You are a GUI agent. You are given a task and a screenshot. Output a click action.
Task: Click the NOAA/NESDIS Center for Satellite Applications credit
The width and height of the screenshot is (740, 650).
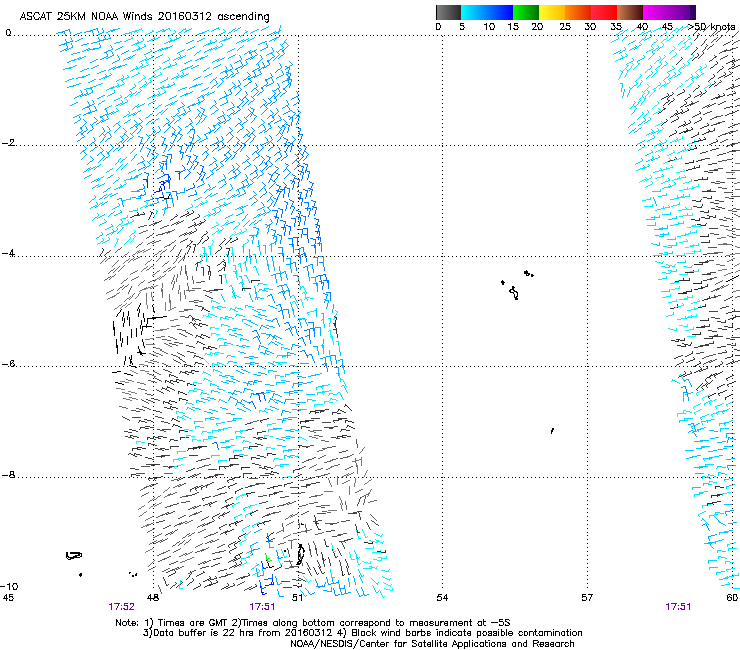432,644
